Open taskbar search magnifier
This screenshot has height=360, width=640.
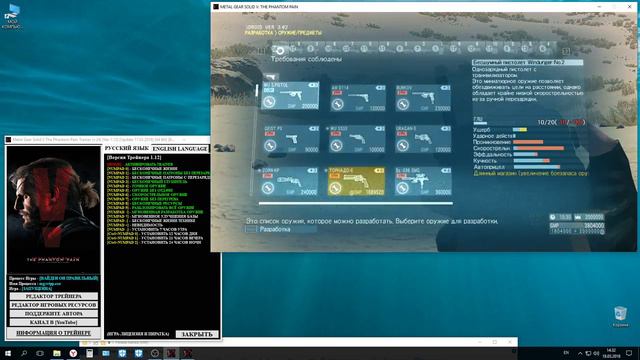click(24, 353)
